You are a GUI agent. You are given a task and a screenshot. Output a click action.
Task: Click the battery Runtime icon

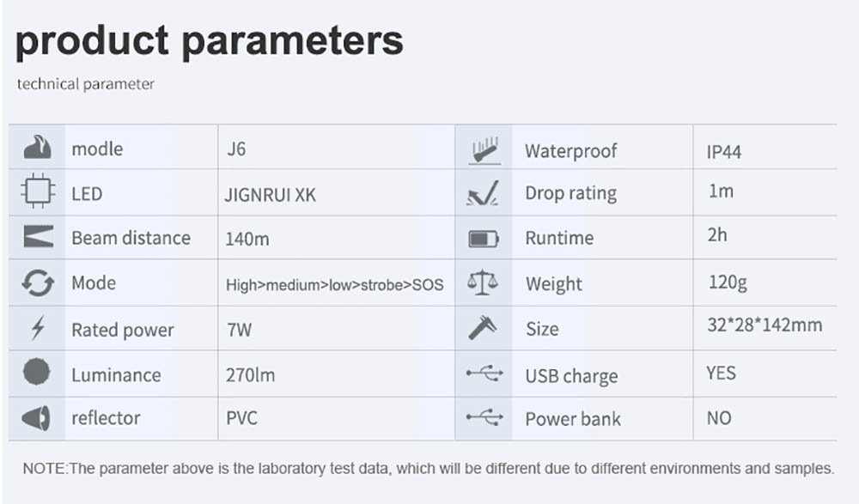pyautogui.click(x=484, y=239)
